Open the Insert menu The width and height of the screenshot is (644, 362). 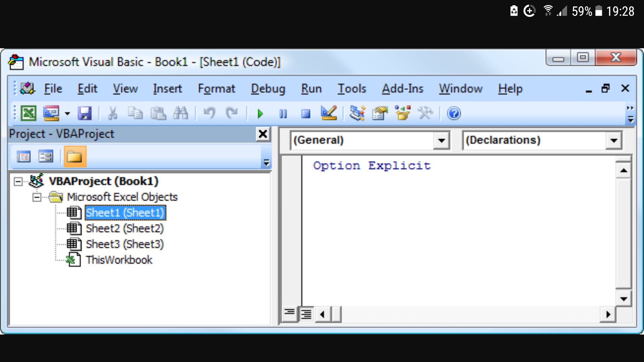167,89
